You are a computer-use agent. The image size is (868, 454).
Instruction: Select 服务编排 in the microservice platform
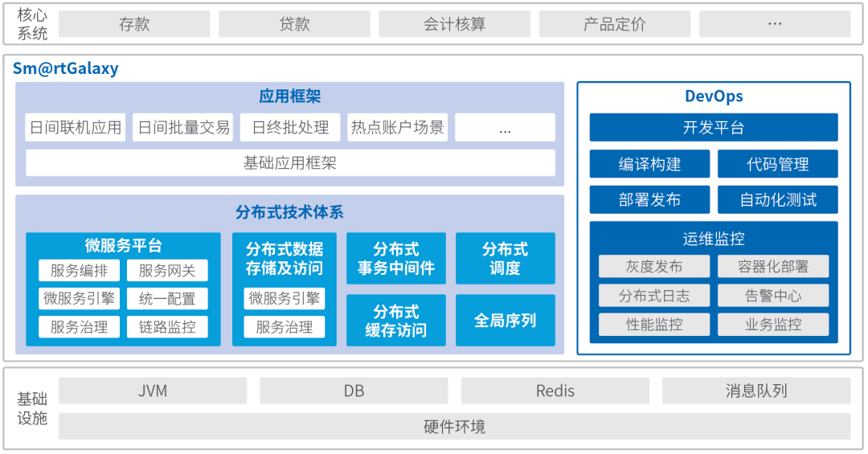pyautogui.click(x=79, y=271)
